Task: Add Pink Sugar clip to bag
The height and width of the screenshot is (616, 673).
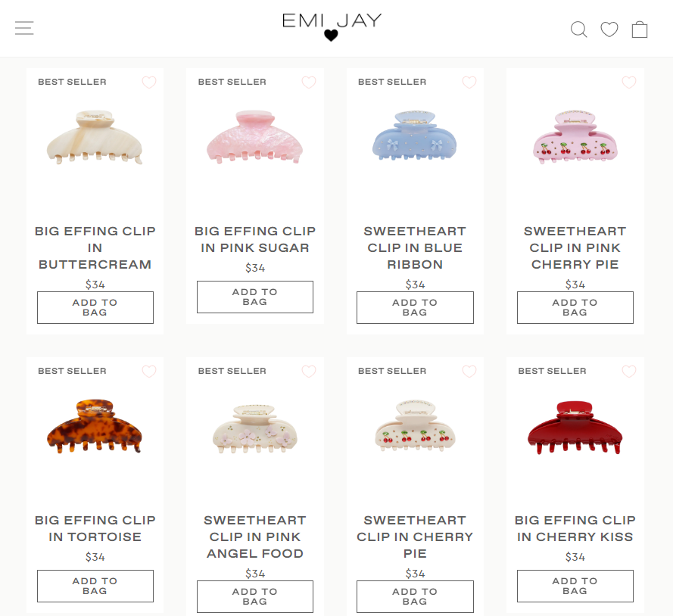Action: pyautogui.click(x=255, y=297)
